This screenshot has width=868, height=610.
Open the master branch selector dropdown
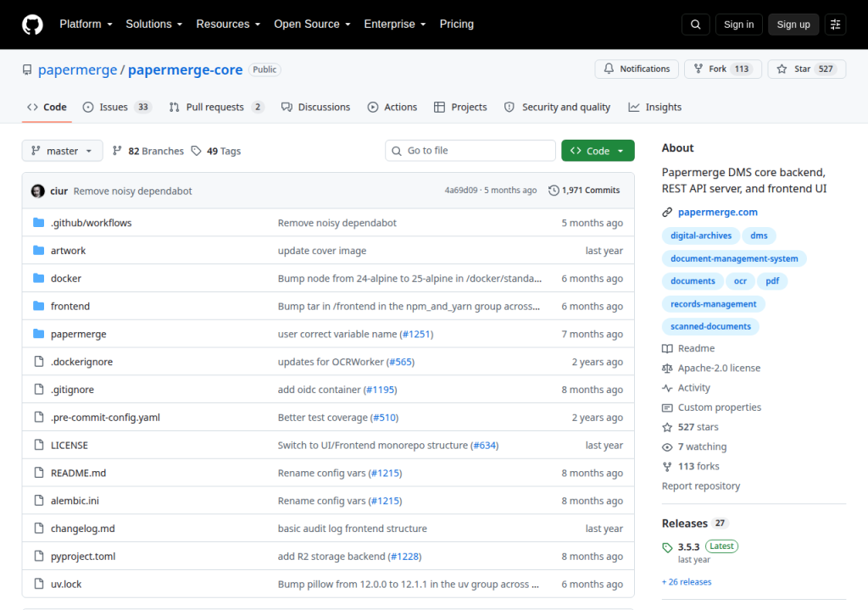point(62,151)
